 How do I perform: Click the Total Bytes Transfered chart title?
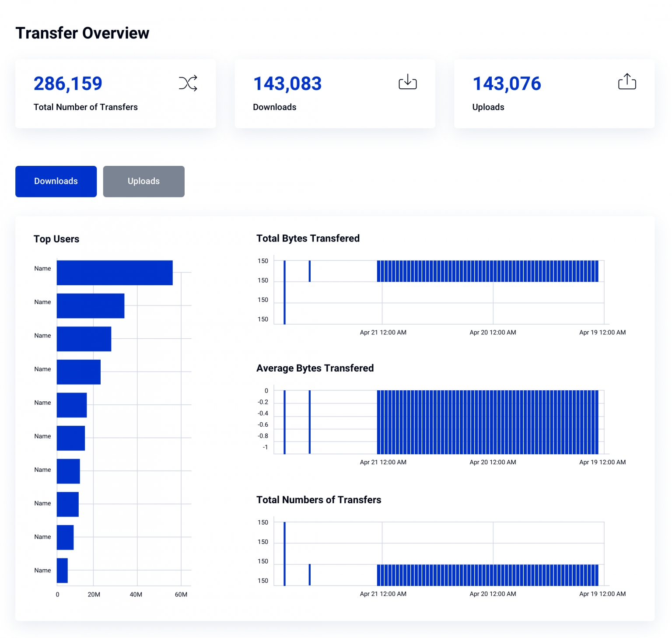point(308,238)
